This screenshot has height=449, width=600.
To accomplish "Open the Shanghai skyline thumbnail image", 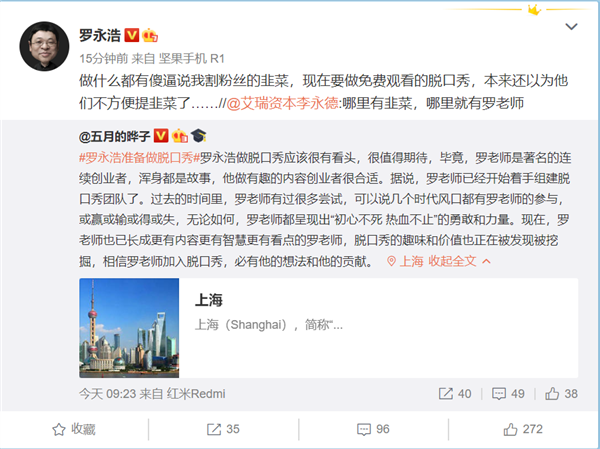I will 129,328.
